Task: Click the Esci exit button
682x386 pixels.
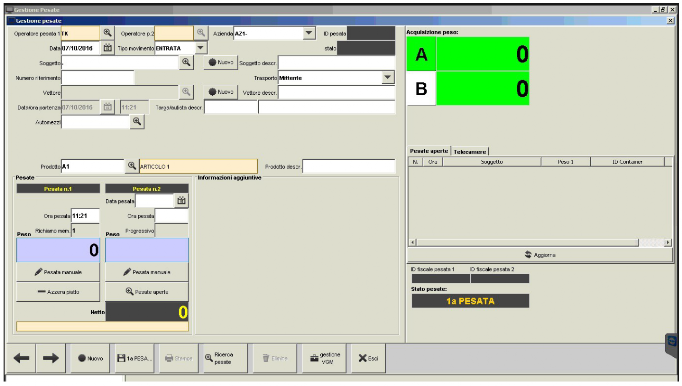Action: point(368,358)
